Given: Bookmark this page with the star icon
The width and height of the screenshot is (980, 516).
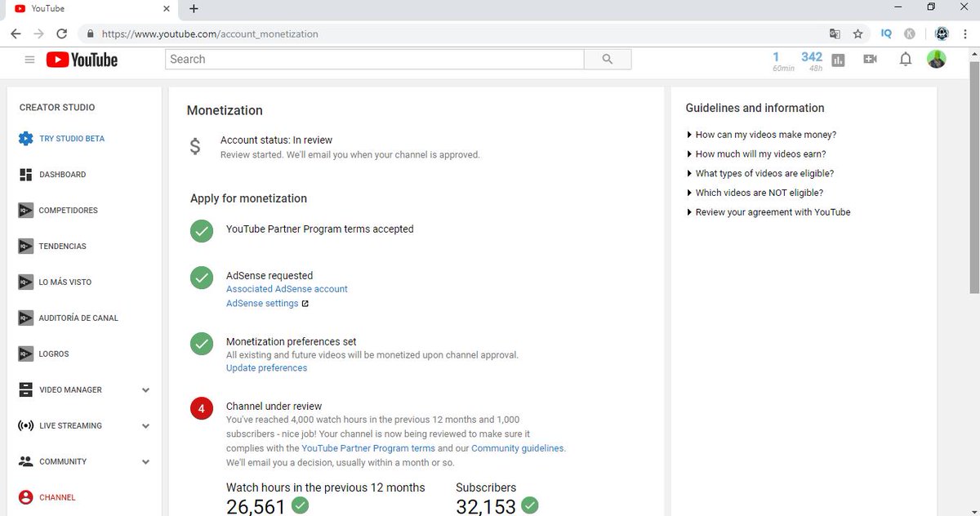Looking at the screenshot, I should click(x=857, y=34).
